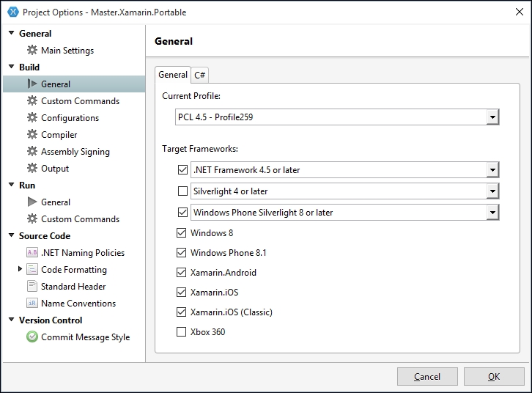Select Standard Header settings
This screenshot has height=393, width=532.
pos(73,287)
